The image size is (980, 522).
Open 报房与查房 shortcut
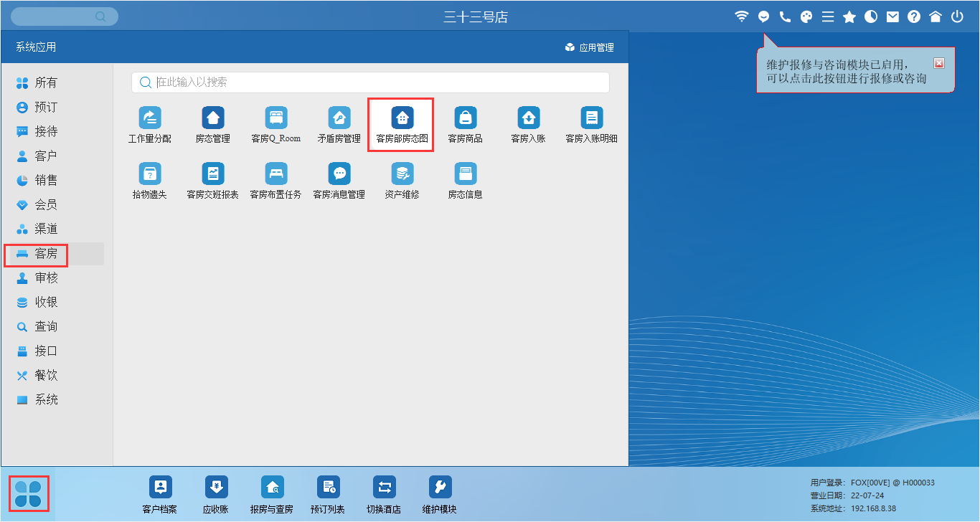click(x=272, y=495)
